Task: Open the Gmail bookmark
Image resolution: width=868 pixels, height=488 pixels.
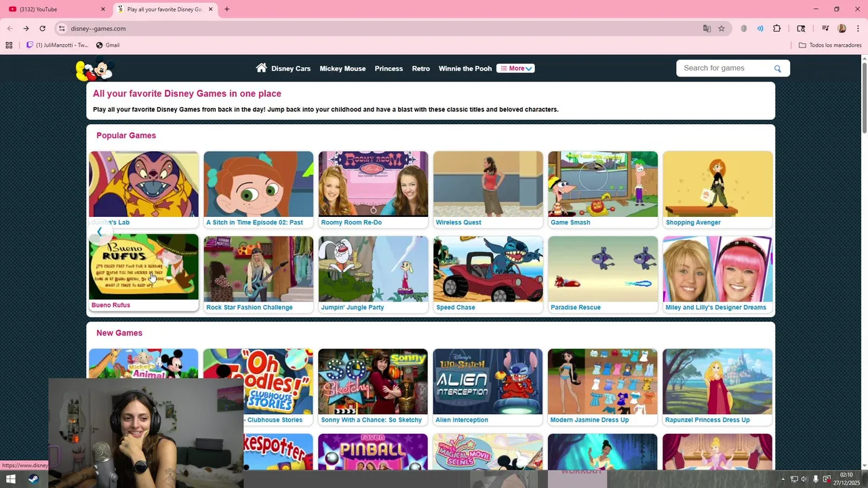Action: (x=108, y=45)
